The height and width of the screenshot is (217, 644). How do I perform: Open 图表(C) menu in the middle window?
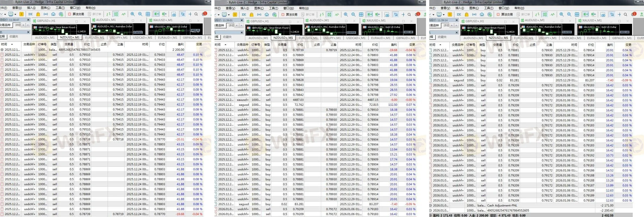(x=259, y=8)
